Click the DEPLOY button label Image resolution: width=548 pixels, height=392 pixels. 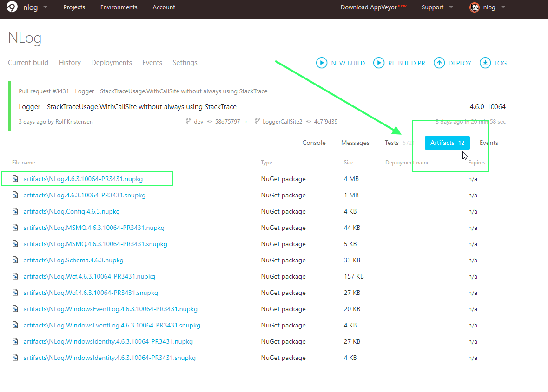(460, 63)
